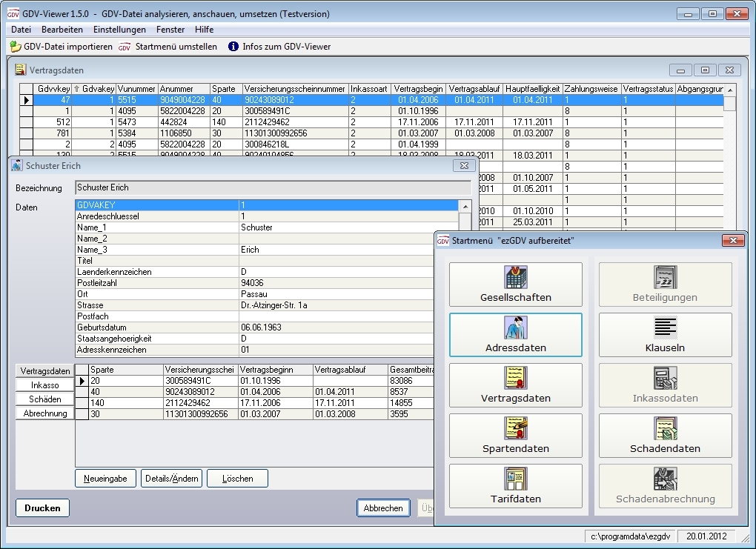
Task: Open Adressdaten in the start menu
Action: coord(515,335)
